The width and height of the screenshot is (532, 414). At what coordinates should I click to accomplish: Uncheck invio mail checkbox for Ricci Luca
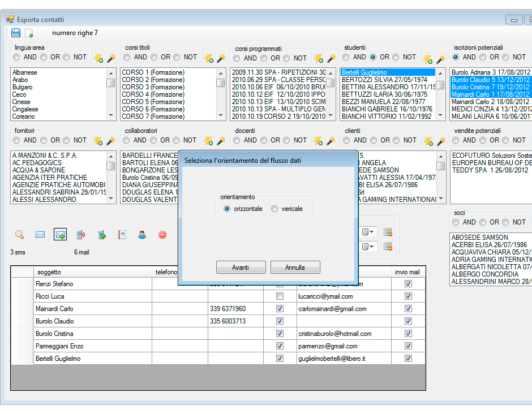[x=408, y=296]
